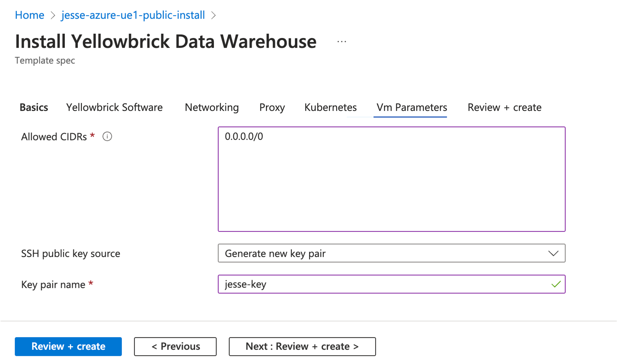Select the Proxy tab
Viewport: 617px width, 364px height.
[272, 108]
